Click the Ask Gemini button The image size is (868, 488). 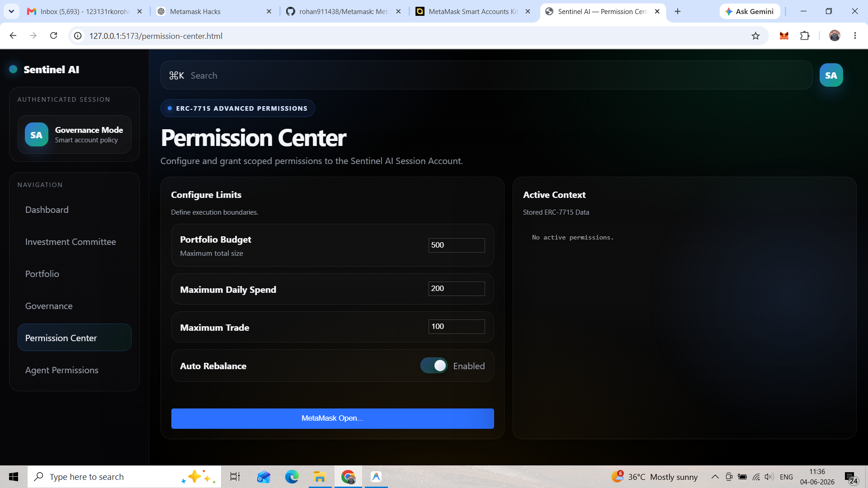[x=750, y=11]
